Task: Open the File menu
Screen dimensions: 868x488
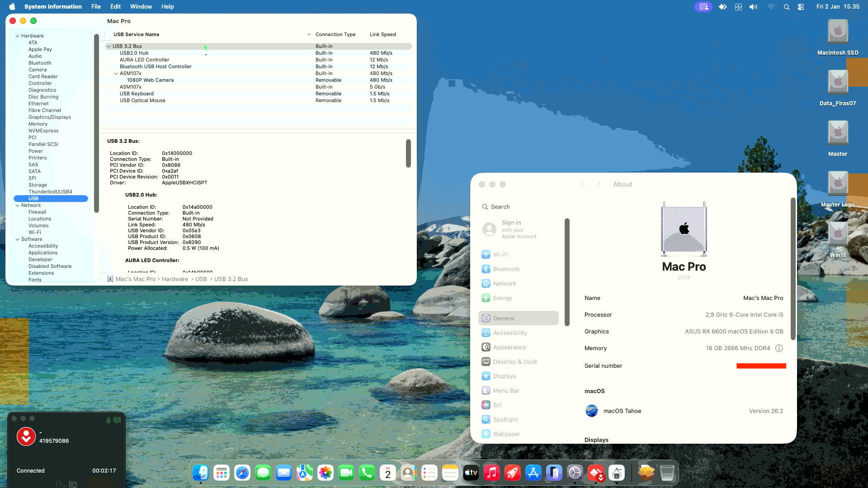Action: (x=96, y=7)
